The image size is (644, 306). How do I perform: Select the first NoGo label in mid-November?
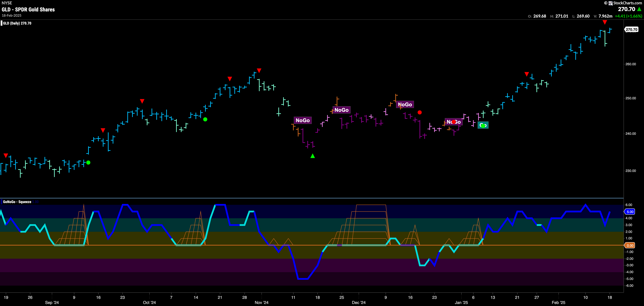[x=303, y=120]
